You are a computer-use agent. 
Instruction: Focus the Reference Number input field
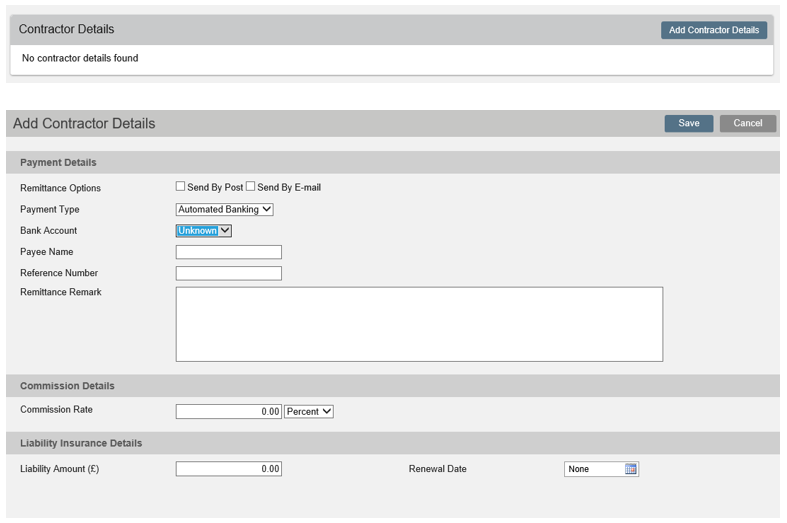pos(228,273)
